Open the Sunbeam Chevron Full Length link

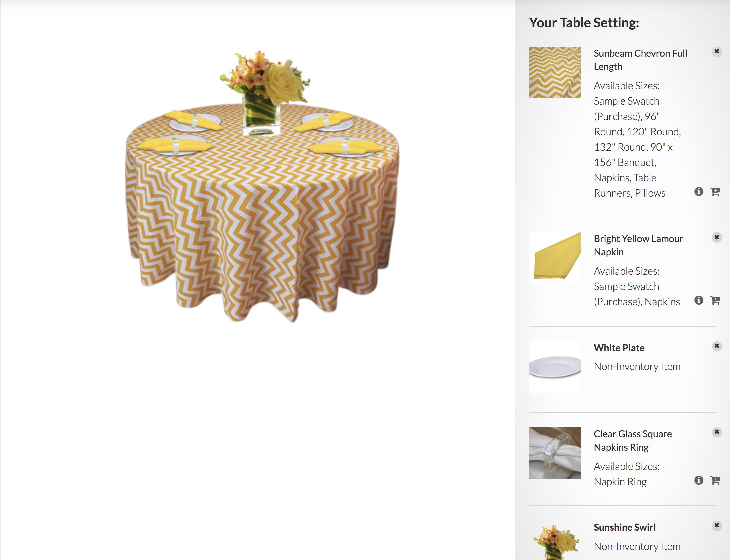point(640,60)
